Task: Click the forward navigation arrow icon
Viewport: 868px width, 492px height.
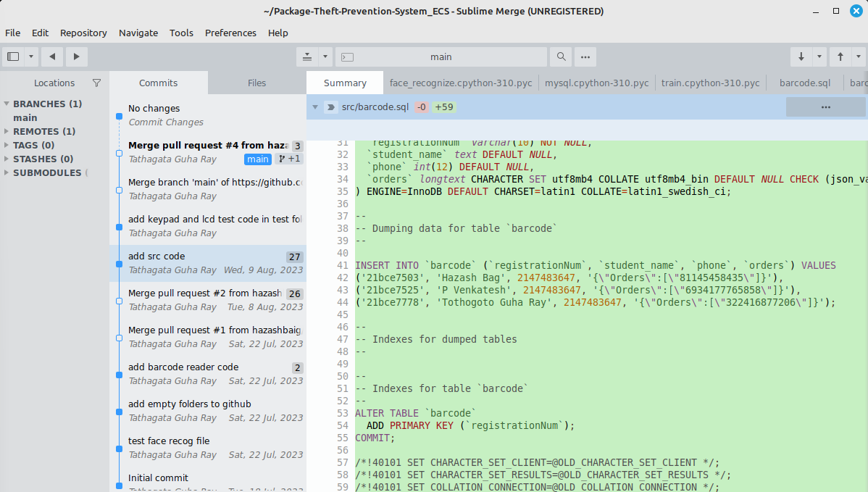Action: click(x=77, y=56)
